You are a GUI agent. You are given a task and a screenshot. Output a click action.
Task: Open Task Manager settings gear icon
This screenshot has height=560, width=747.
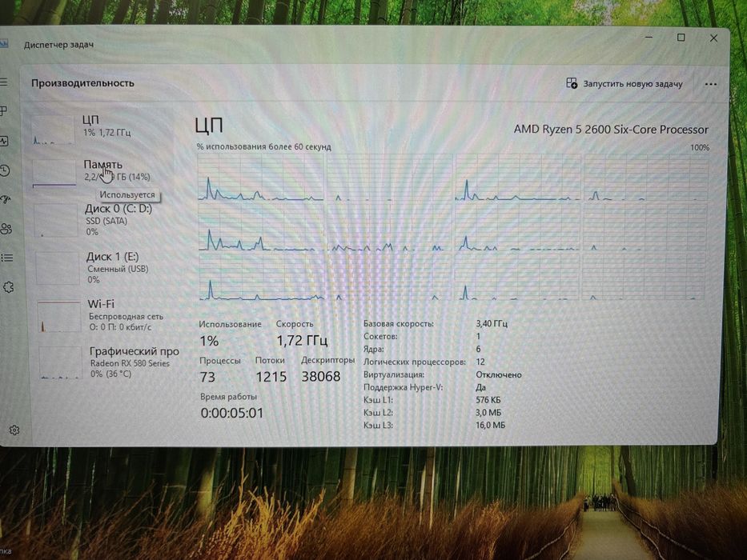(x=14, y=430)
